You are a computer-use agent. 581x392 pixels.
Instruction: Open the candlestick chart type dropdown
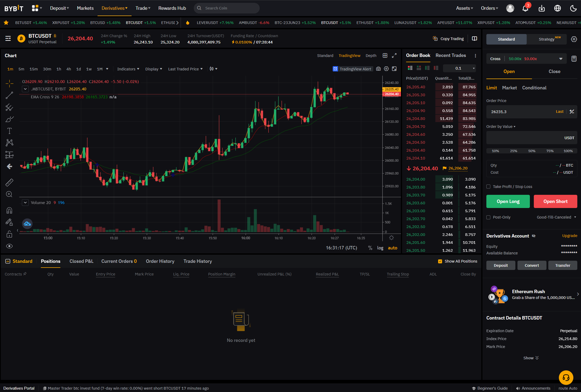pyautogui.click(x=213, y=69)
